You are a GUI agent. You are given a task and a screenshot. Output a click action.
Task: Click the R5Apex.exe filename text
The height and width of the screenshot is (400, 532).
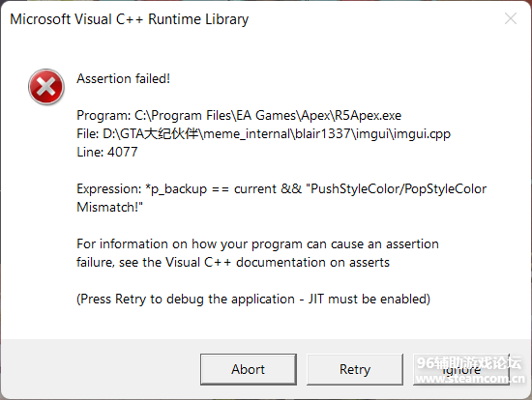pos(368,116)
